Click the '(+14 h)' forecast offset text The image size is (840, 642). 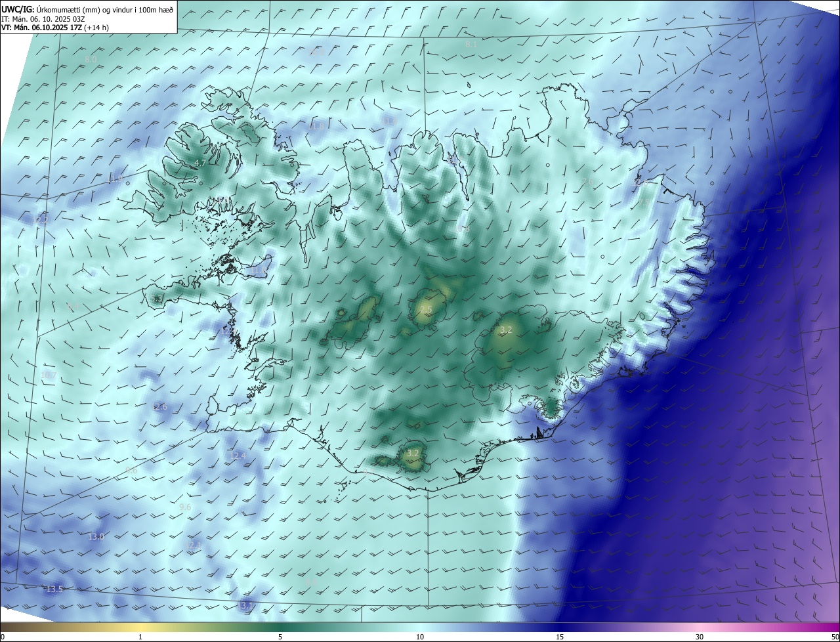96,28
